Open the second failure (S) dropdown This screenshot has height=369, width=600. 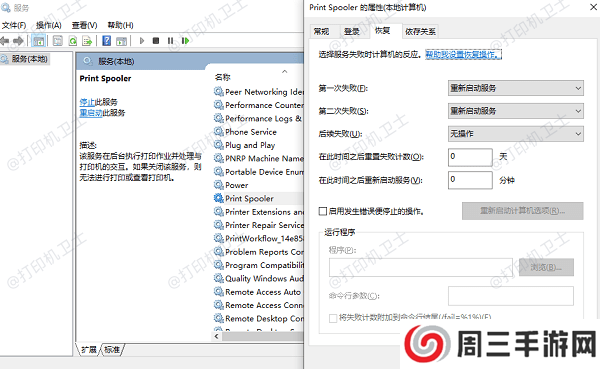point(515,111)
